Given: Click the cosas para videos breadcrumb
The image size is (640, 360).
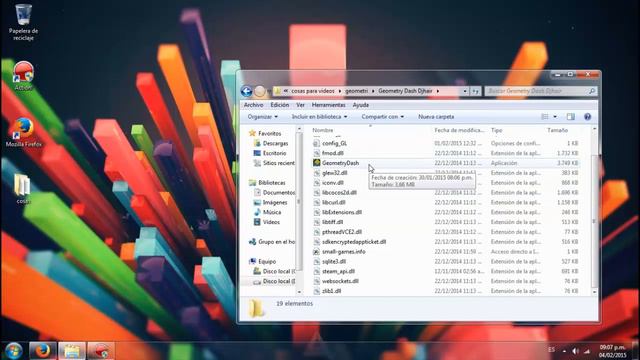Looking at the screenshot, I should click(x=313, y=91).
